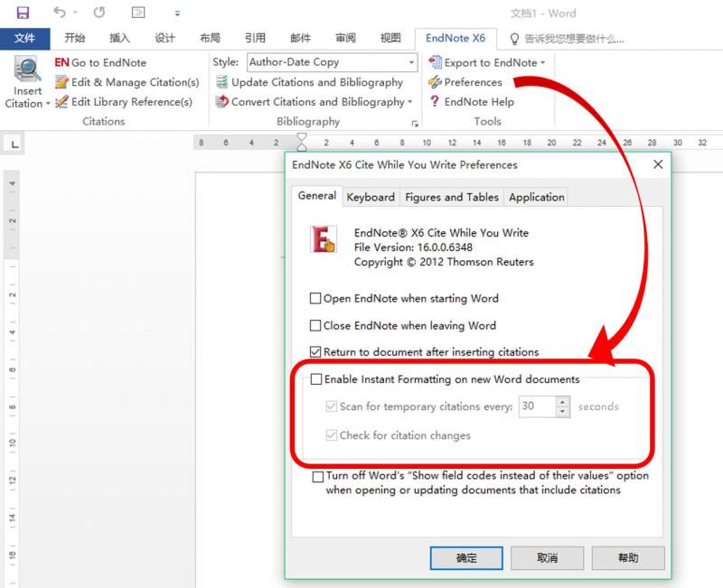Check Turn off Word's Show field codes option
Image resolution: width=723 pixels, height=588 pixels.
click(318, 477)
